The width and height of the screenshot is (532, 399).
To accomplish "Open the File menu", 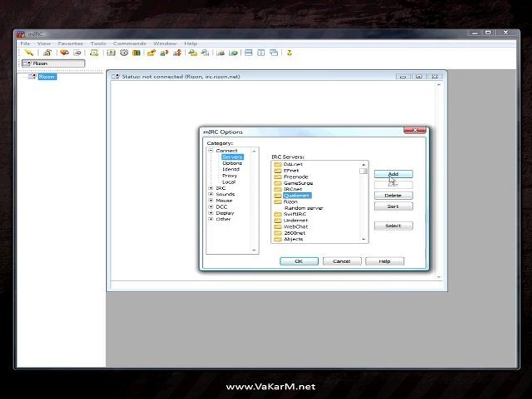I will point(25,43).
